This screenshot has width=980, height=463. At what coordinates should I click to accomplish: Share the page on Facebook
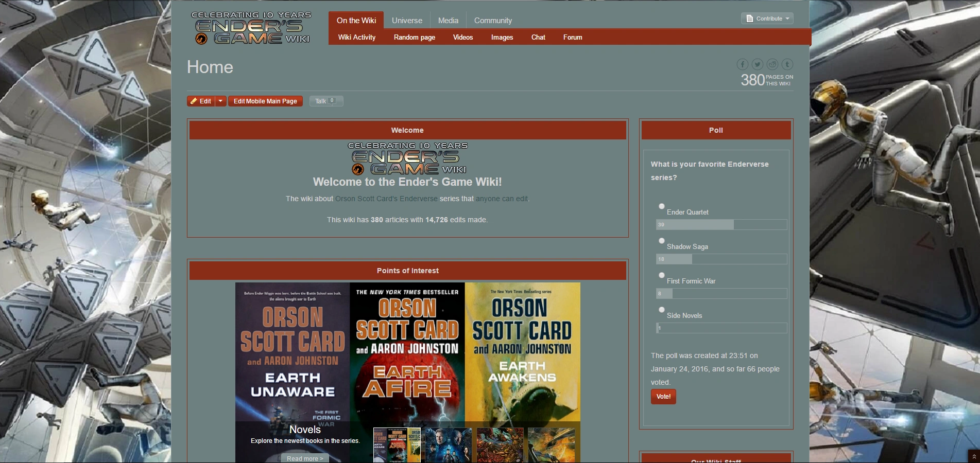point(742,64)
